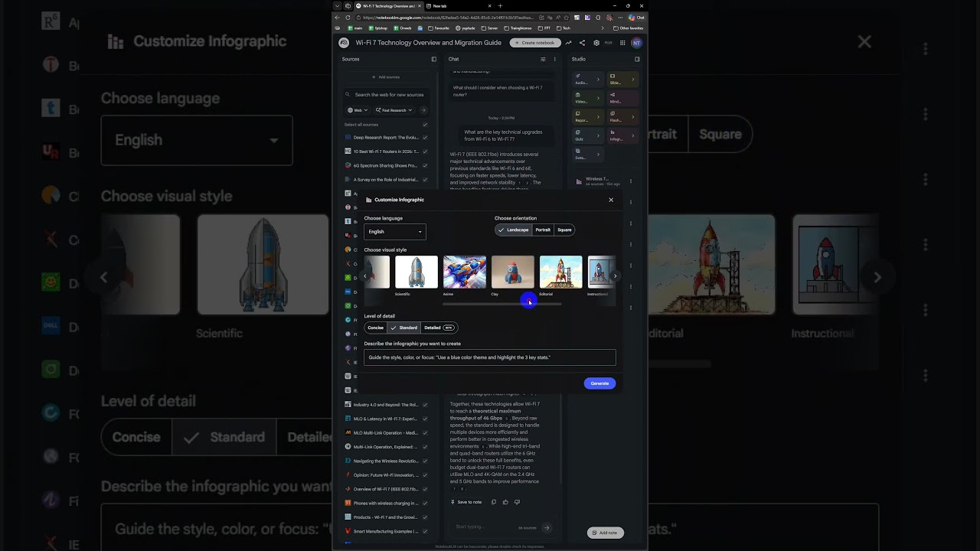
Task: Toggle checkbox for Navigating the Wireless Revolution source
Action: 425,461
